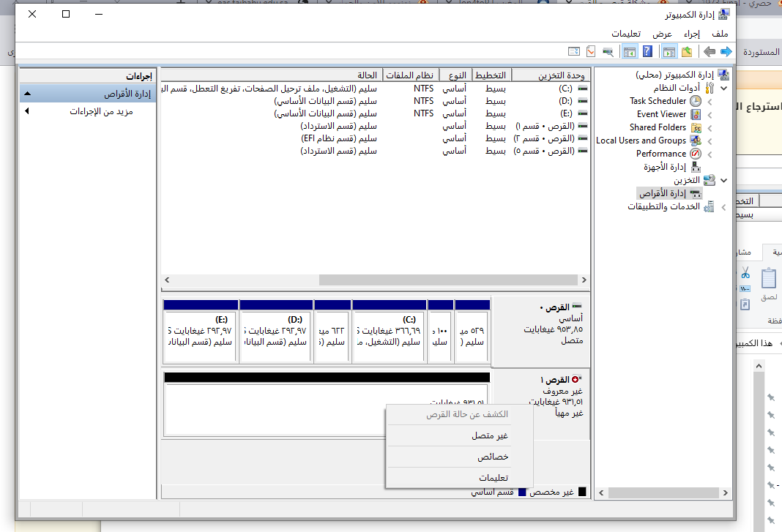Click the blue question mark help icon
This screenshot has width=782, height=532.
pyautogui.click(x=647, y=51)
